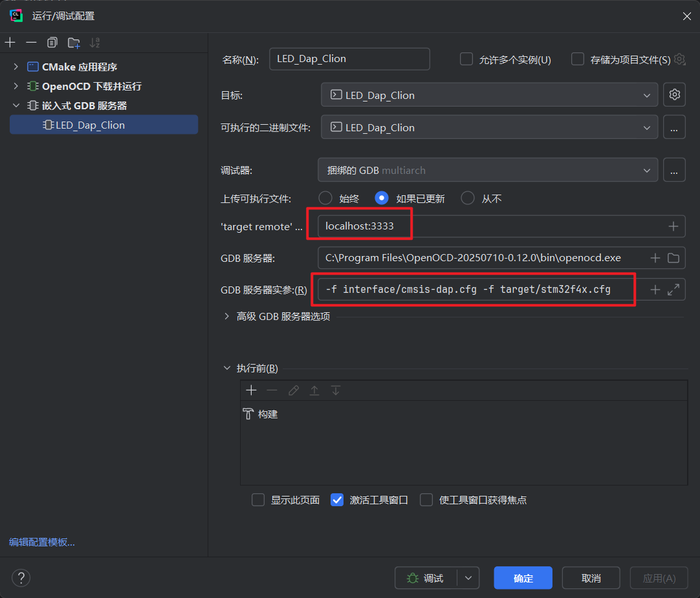Viewport: 700px width, 598px height.
Task: Focus the 名称 name input field
Action: coord(349,59)
